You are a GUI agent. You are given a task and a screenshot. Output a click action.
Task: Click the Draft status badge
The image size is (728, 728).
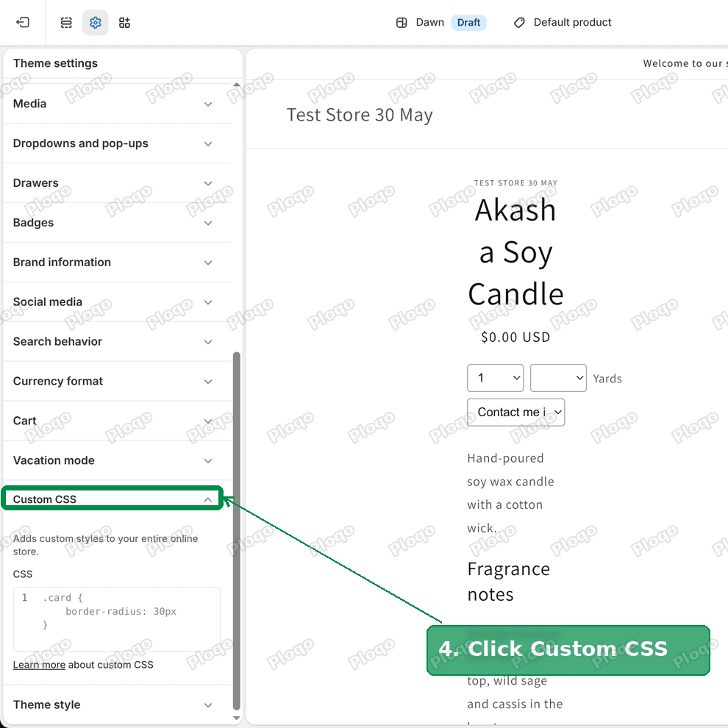pyautogui.click(x=468, y=22)
